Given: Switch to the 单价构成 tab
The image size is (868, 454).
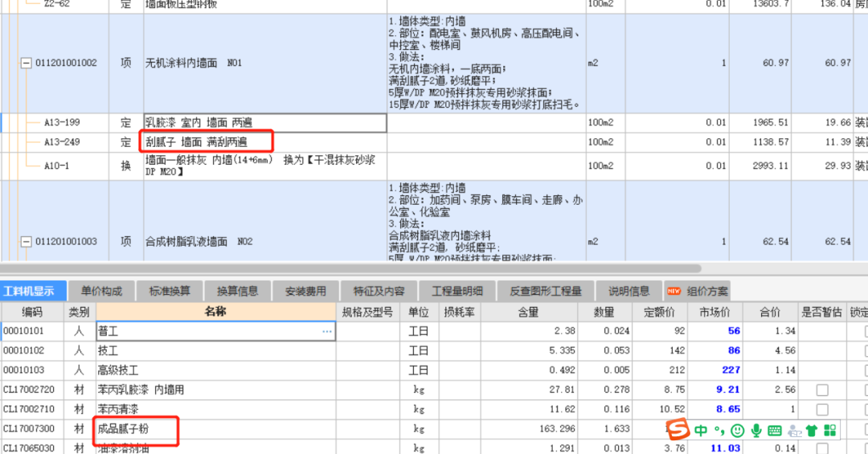Looking at the screenshot, I should click(101, 291).
